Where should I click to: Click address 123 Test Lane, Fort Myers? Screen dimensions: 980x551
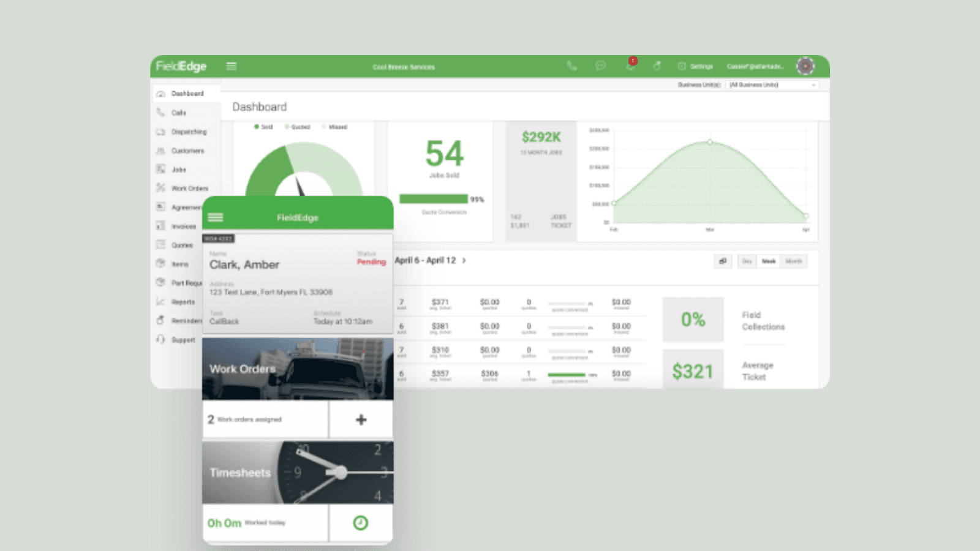271,292
